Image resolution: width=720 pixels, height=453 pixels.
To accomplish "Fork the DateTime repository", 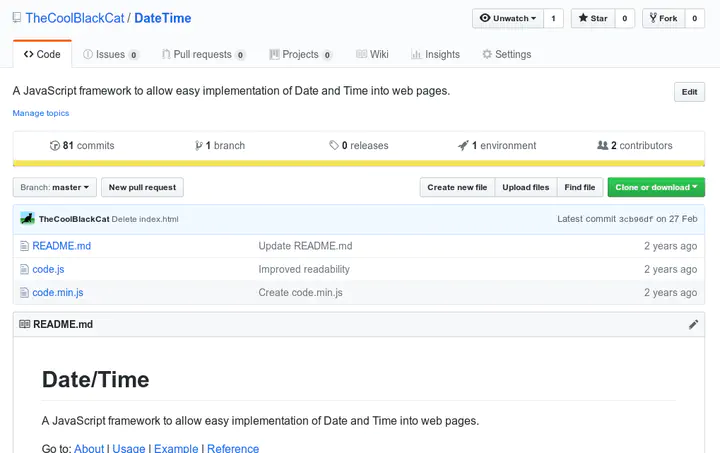I will [x=663, y=18].
